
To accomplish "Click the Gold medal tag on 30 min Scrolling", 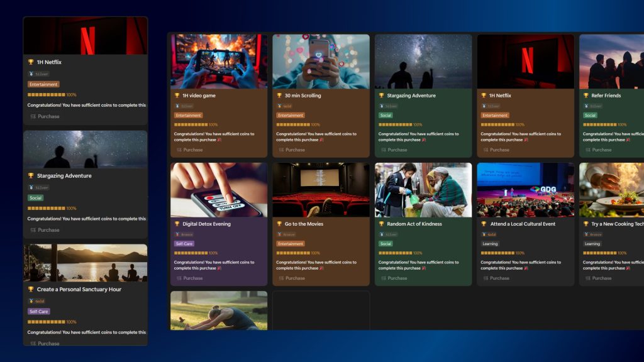I will 284,106.
